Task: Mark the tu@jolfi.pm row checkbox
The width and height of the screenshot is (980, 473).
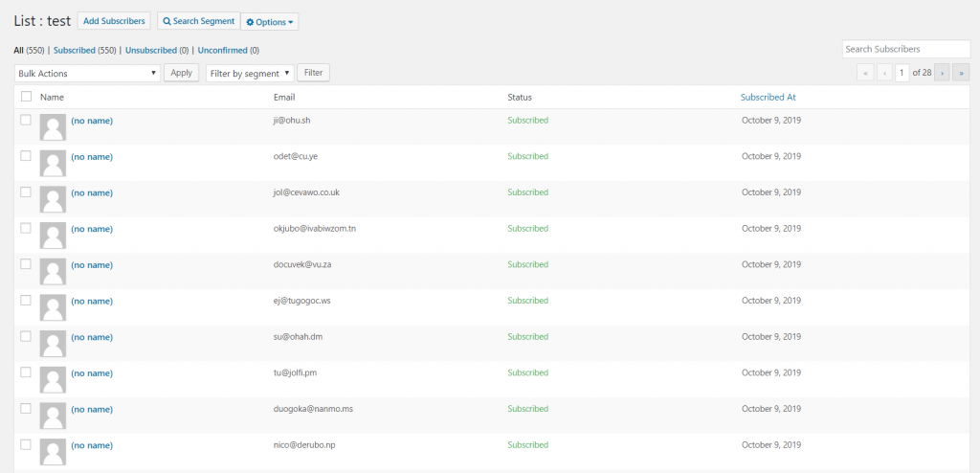Action: point(26,372)
